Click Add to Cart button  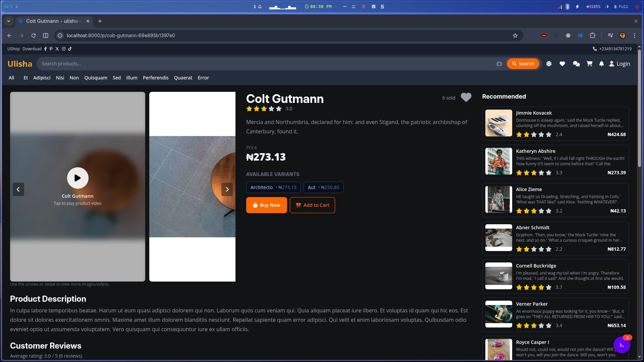tap(312, 205)
